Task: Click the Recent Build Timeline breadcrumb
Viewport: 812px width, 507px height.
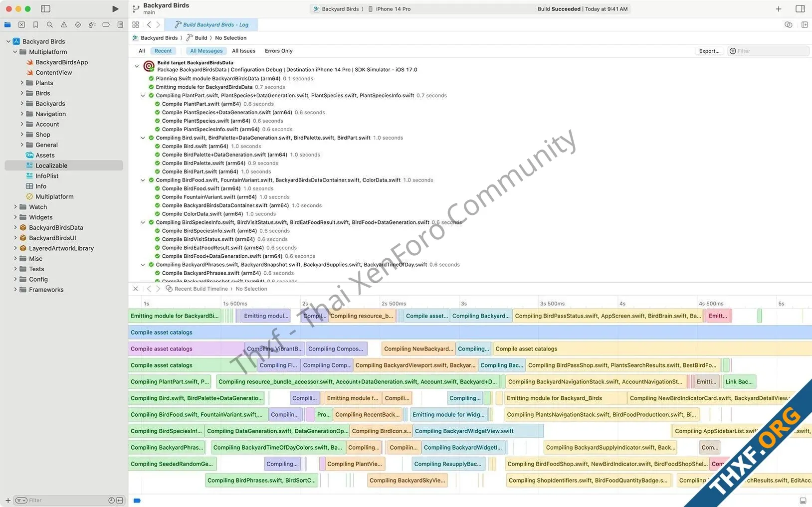Action: point(197,289)
